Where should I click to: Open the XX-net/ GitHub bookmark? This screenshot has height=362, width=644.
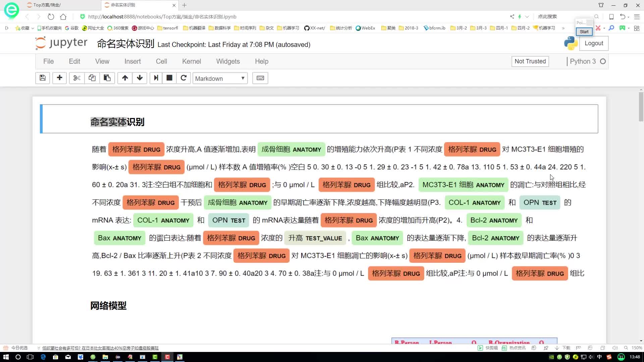314,28
